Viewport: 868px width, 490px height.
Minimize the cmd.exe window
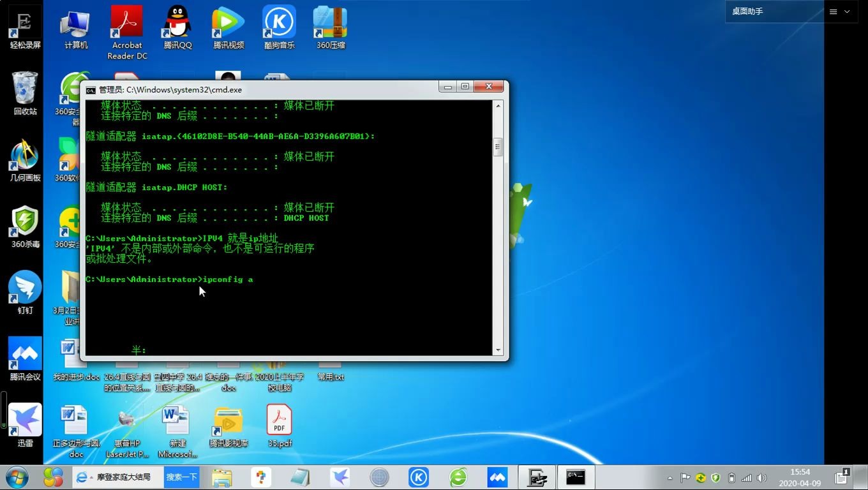(x=447, y=87)
